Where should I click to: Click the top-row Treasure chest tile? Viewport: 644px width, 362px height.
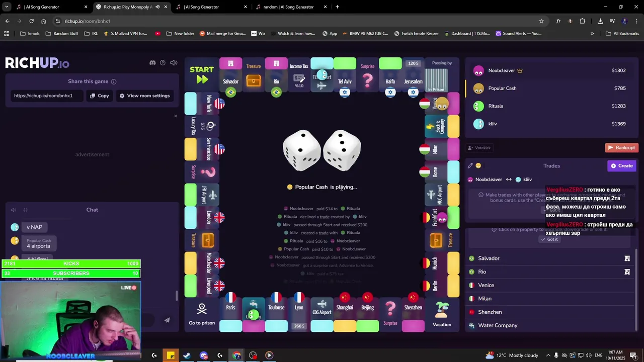pos(254,75)
